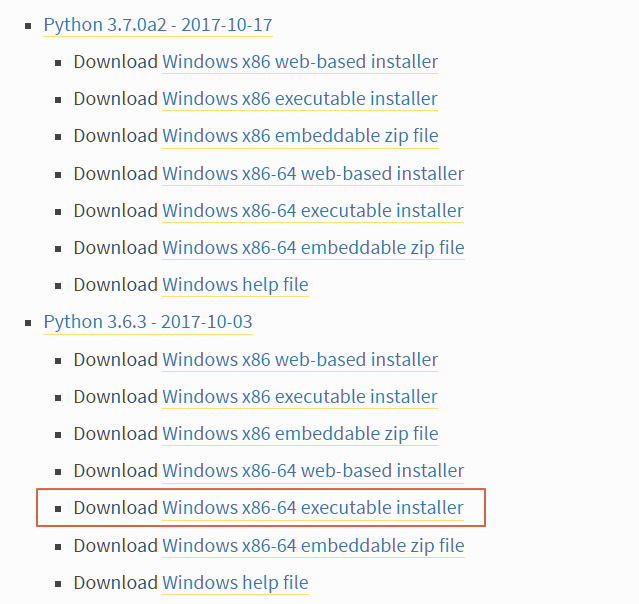Open the Python 3.6.3 - 2017-10-03 release link
639x604 pixels.
pos(148,322)
